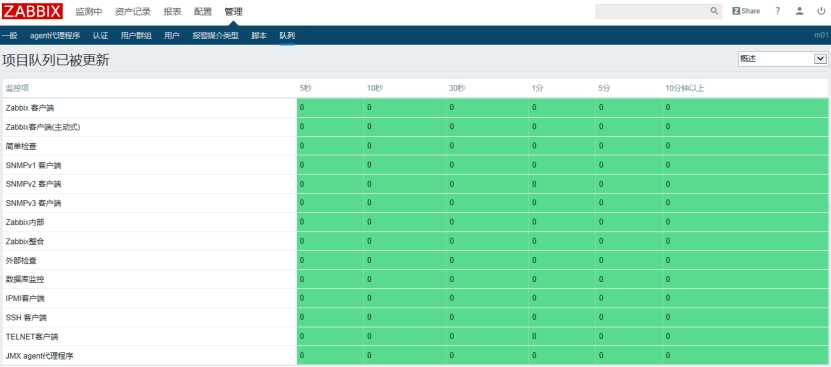Open the Share link

tap(746, 11)
